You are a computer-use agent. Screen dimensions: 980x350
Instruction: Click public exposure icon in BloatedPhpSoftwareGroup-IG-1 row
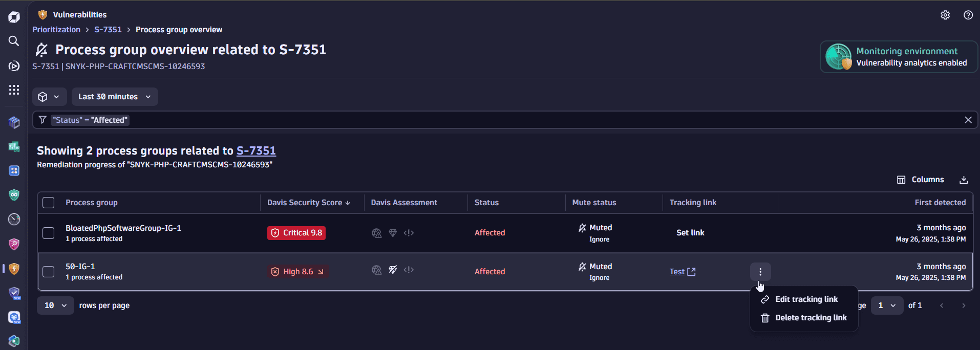click(x=377, y=233)
